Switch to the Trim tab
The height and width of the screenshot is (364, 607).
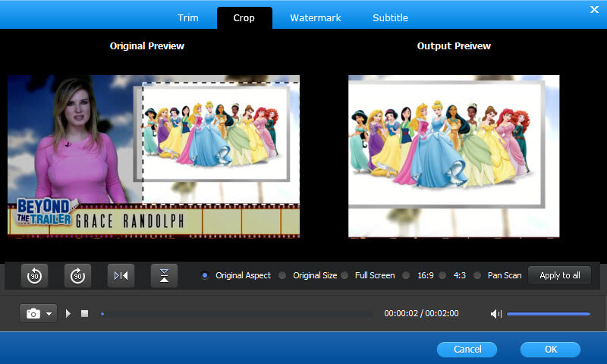(187, 17)
